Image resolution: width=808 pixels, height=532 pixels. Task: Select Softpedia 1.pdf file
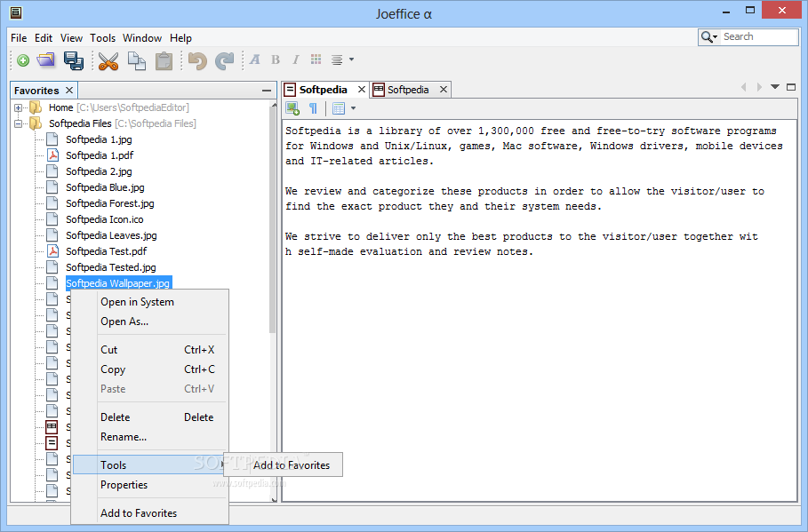tap(100, 155)
